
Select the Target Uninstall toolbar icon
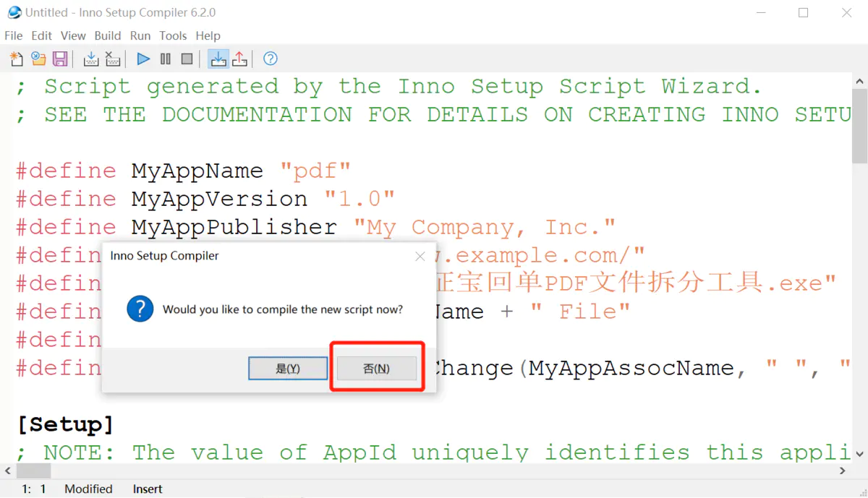[239, 59]
